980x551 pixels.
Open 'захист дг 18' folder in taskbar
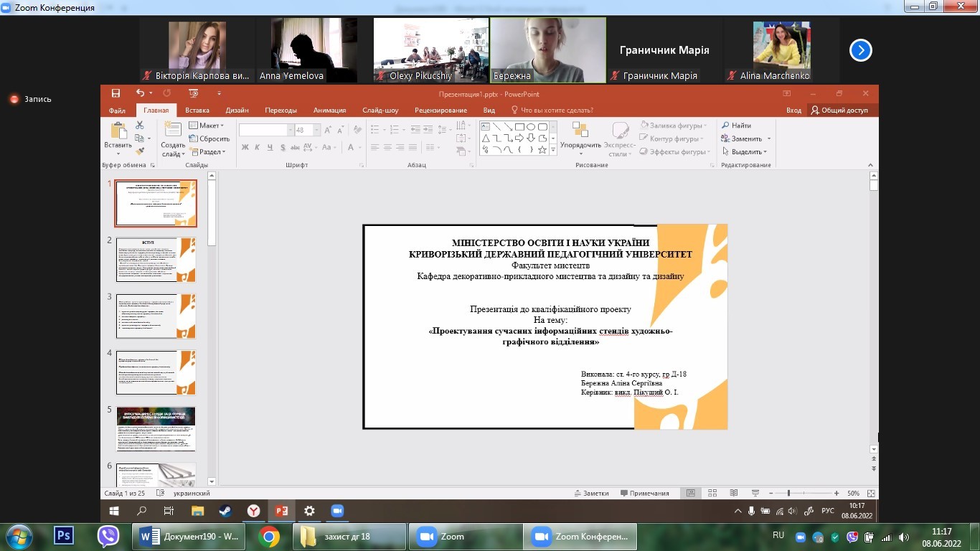pyautogui.click(x=349, y=537)
